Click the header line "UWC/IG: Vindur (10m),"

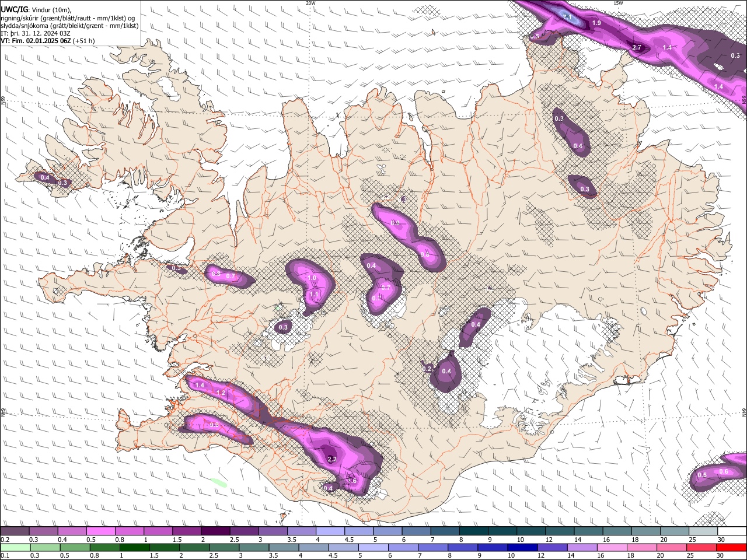(x=36, y=9)
